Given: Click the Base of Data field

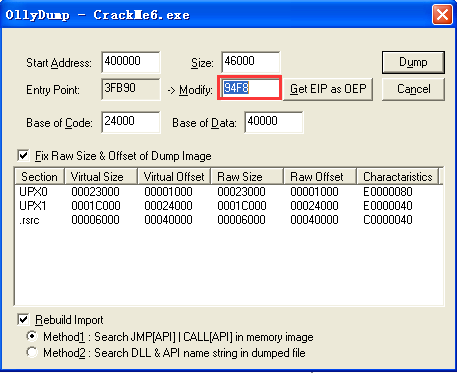Looking at the screenshot, I should point(274,122).
